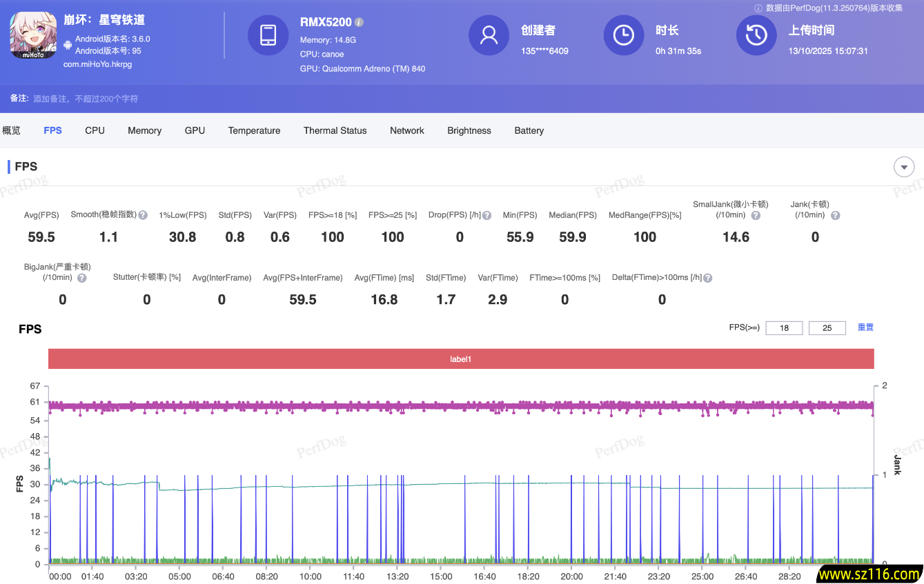
Task: Collapse the FPS section with arrow button
Action: coord(903,167)
